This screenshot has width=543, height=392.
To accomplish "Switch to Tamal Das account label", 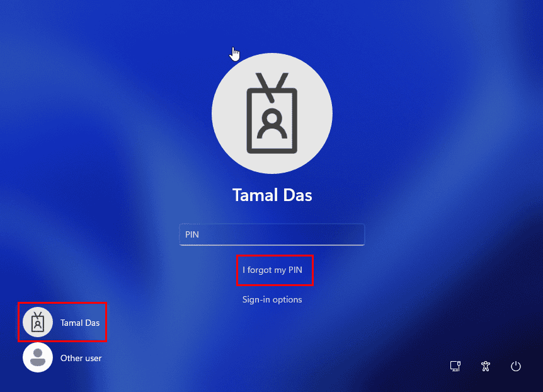I will (x=80, y=323).
